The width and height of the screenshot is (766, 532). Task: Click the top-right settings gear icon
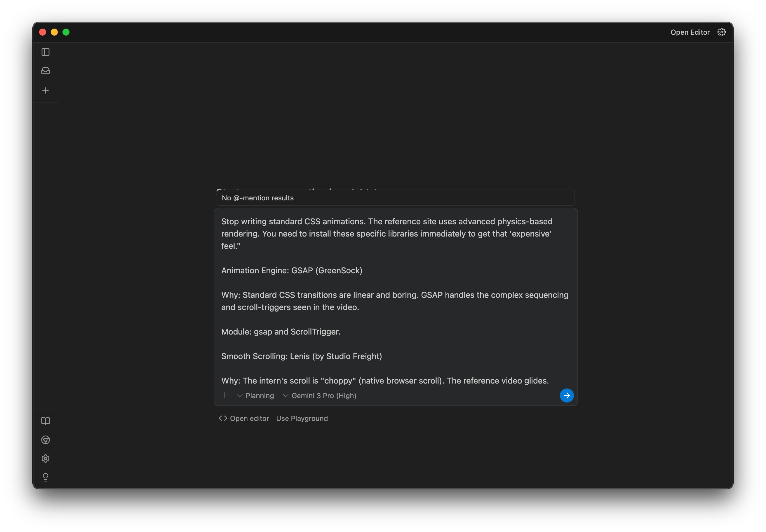[x=721, y=32]
